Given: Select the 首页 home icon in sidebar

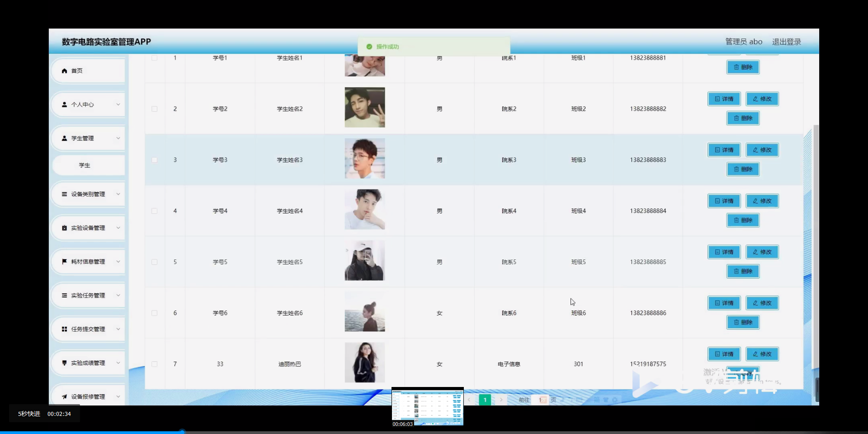Looking at the screenshot, I should click(x=64, y=71).
